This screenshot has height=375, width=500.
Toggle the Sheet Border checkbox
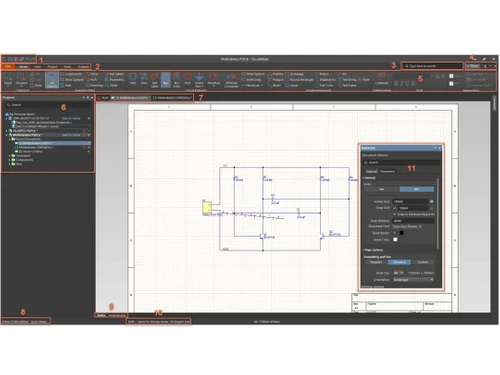[x=395, y=233]
